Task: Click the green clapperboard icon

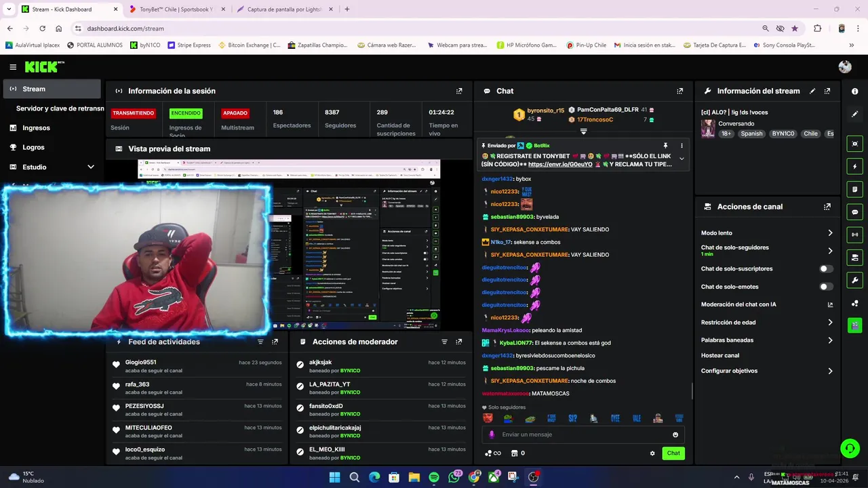Action: [x=854, y=325]
